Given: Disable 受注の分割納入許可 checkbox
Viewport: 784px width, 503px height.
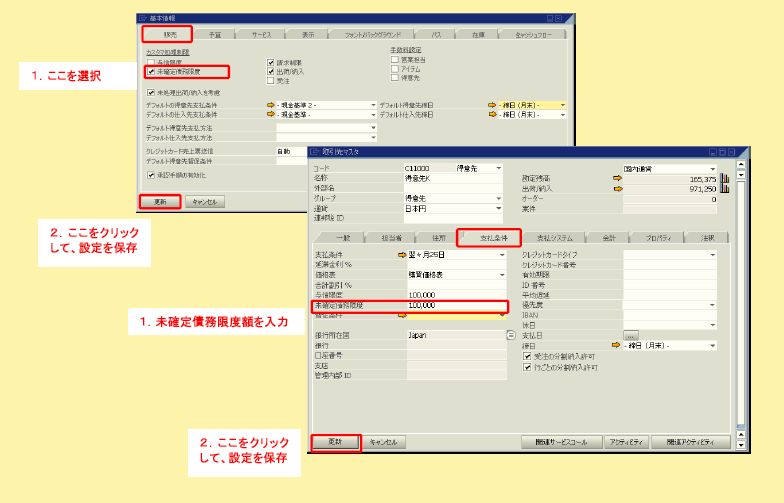Looking at the screenshot, I should point(528,356).
